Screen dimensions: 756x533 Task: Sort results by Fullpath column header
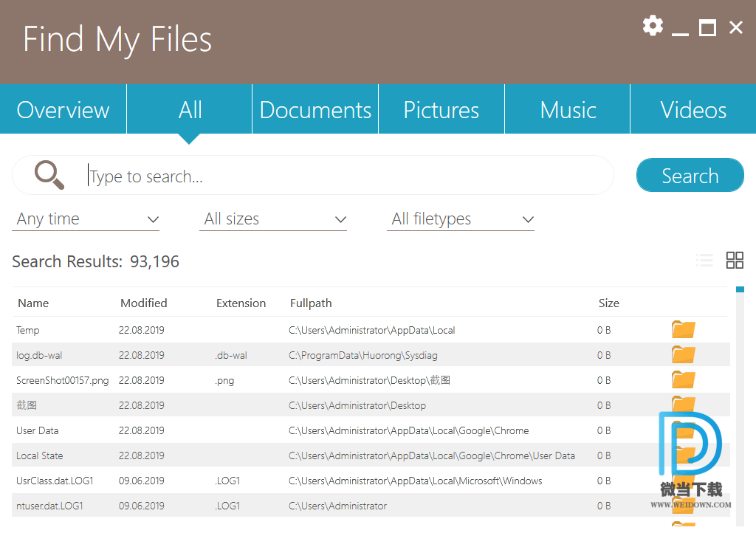tap(311, 303)
